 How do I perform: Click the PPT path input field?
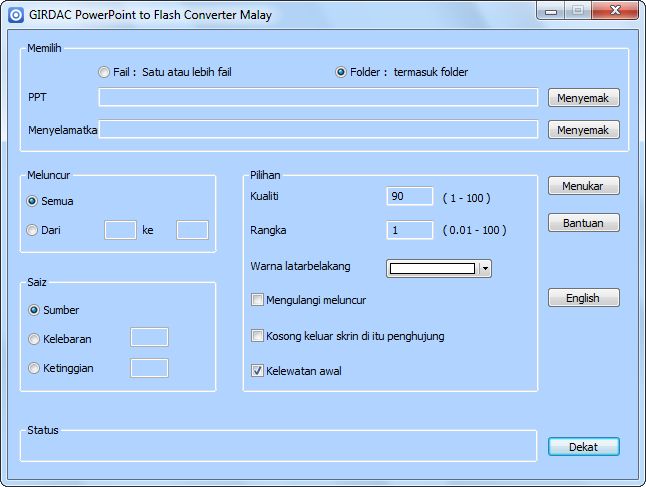pos(318,98)
